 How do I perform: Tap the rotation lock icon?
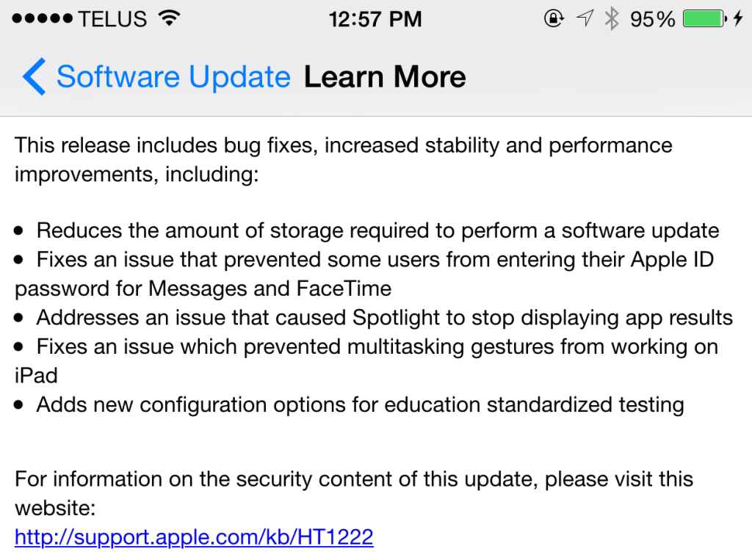pyautogui.click(x=554, y=19)
